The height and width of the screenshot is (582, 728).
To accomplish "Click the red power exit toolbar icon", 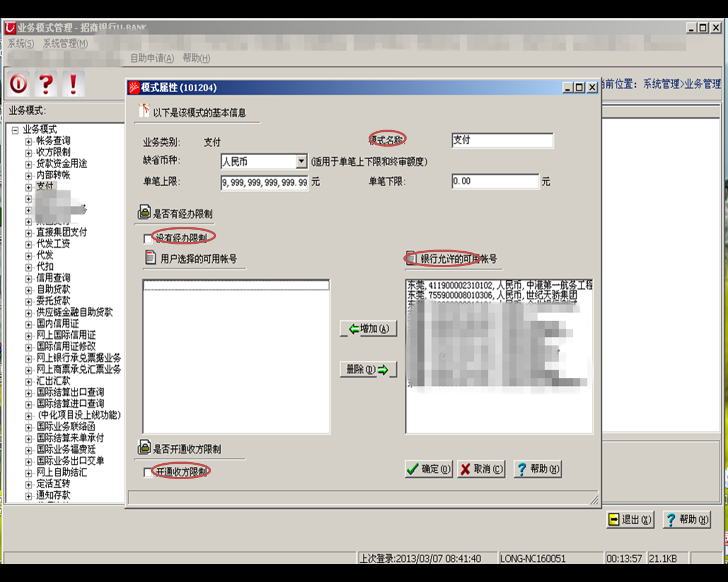I will 18,84.
